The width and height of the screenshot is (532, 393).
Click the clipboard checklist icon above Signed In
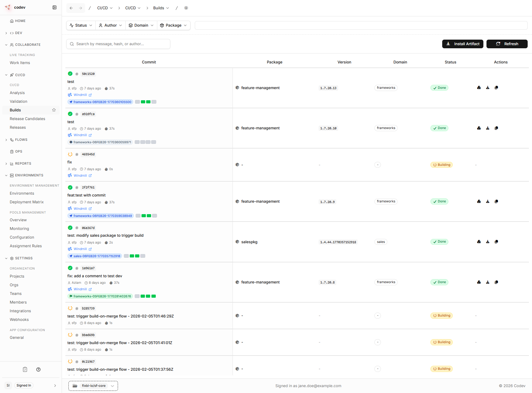pyautogui.click(x=25, y=369)
